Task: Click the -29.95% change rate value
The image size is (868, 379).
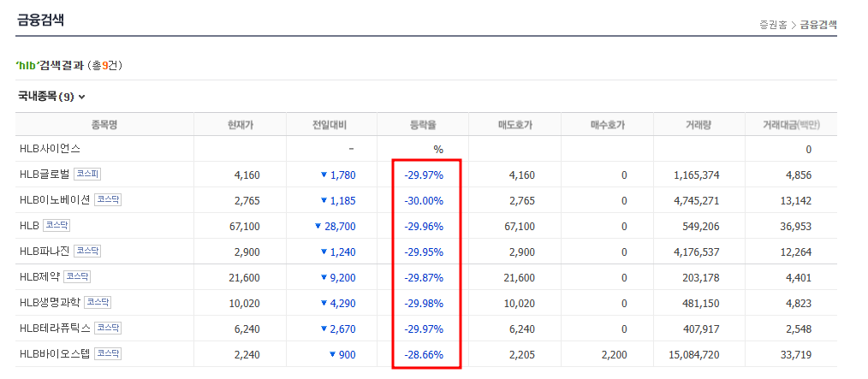Action: (x=424, y=252)
